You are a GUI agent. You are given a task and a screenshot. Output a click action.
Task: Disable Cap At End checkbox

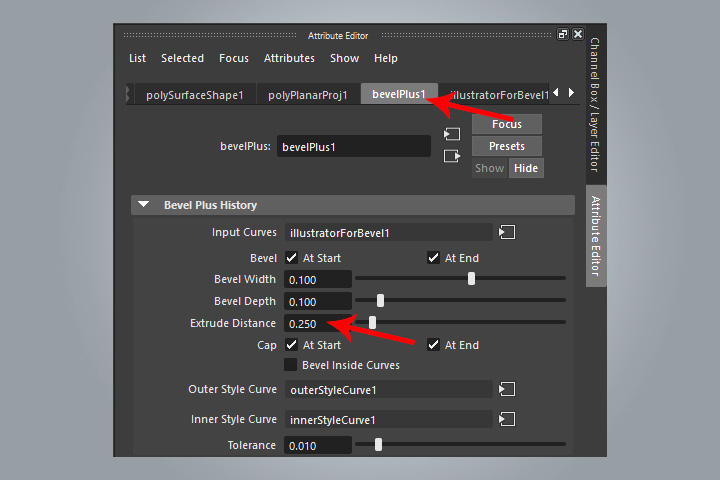click(x=433, y=345)
